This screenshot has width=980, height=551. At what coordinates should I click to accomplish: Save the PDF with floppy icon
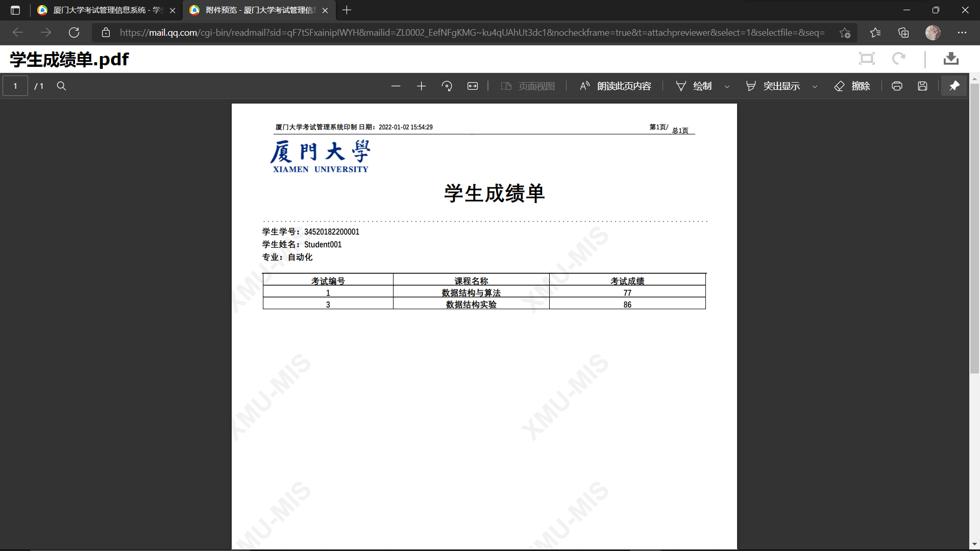point(922,86)
